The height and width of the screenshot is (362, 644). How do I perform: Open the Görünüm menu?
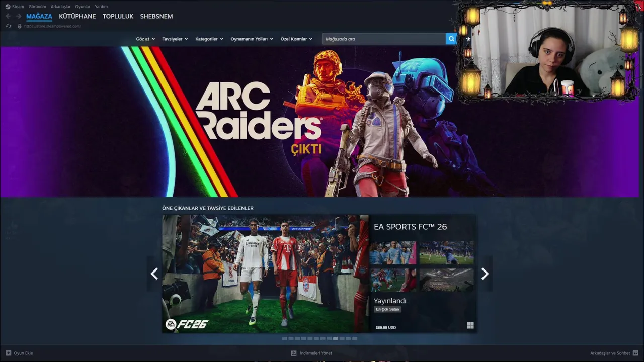pyautogui.click(x=37, y=7)
